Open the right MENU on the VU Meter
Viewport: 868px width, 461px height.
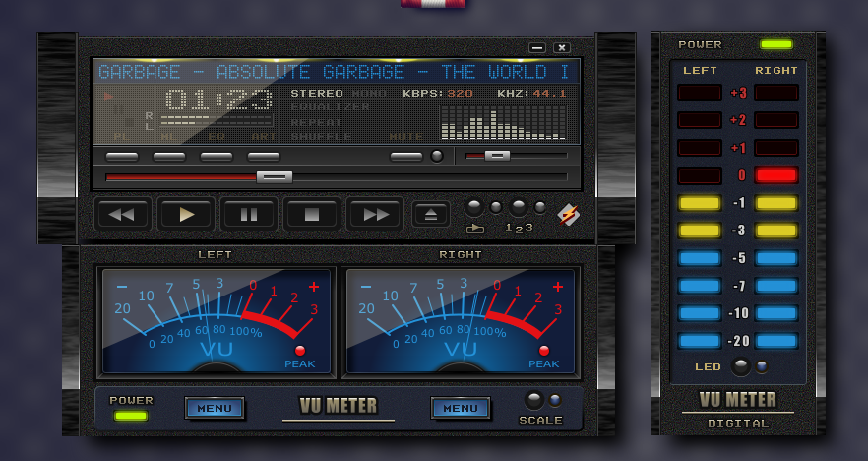(460, 408)
